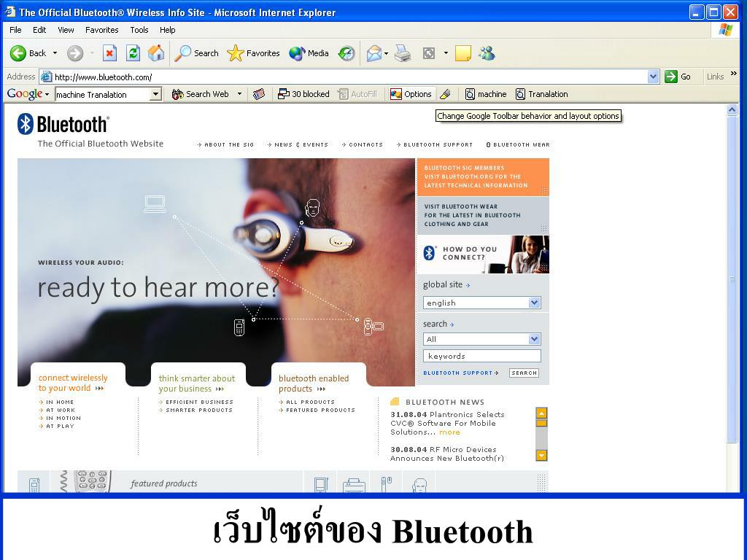Image resolution: width=747 pixels, height=560 pixels.
Task: Click the Messenger people icon
Action: tap(487, 53)
